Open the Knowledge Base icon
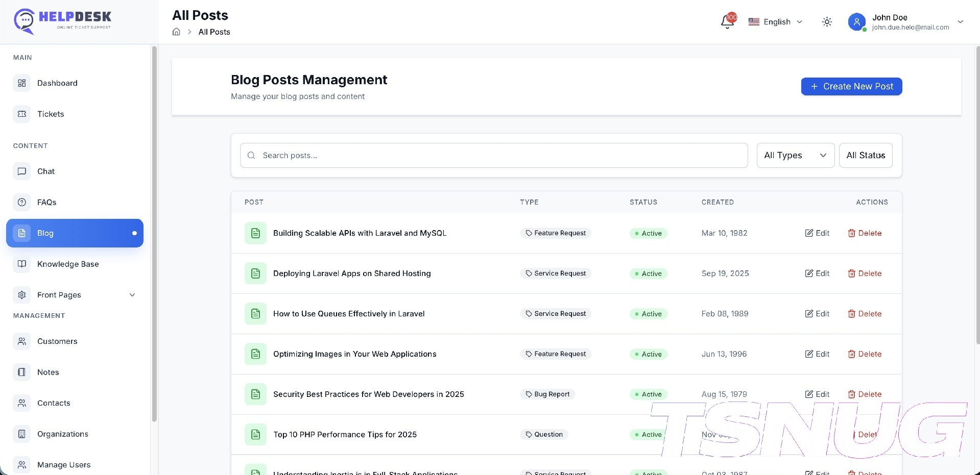The image size is (980, 475). [22, 264]
